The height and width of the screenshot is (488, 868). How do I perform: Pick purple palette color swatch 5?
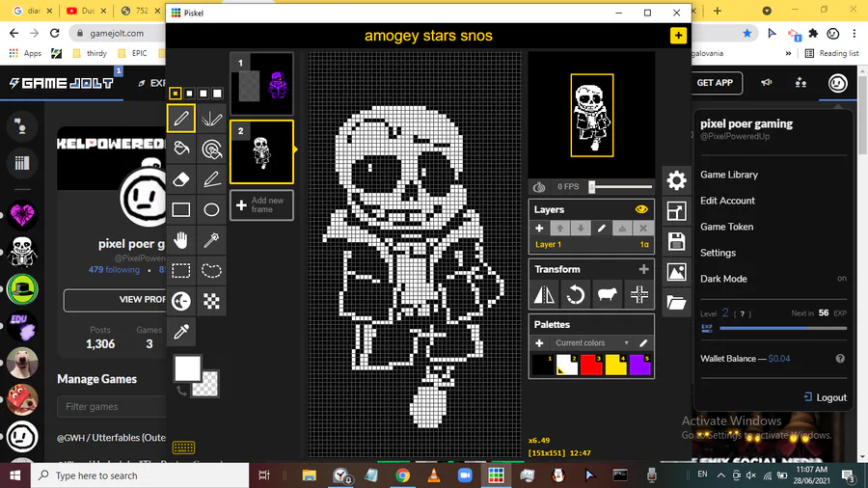[x=640, y=366]
